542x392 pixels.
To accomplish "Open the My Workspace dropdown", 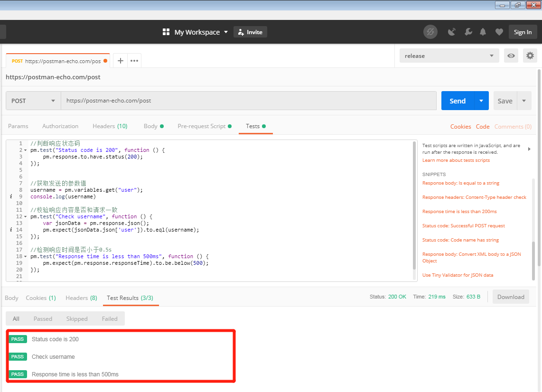I will (201, 32).
